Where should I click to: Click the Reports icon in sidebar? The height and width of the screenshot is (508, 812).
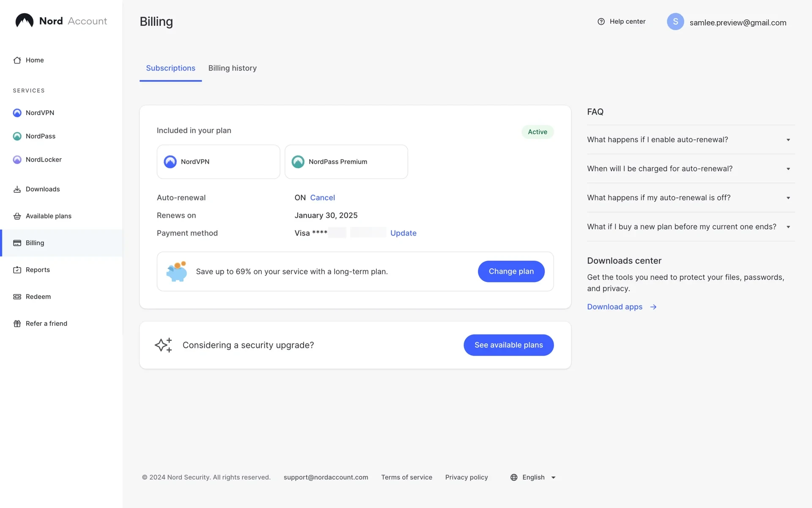17,270
